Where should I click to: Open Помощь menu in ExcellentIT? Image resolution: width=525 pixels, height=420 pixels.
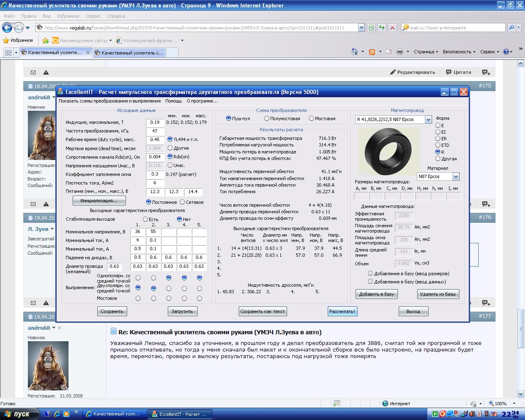coord(173,101)
